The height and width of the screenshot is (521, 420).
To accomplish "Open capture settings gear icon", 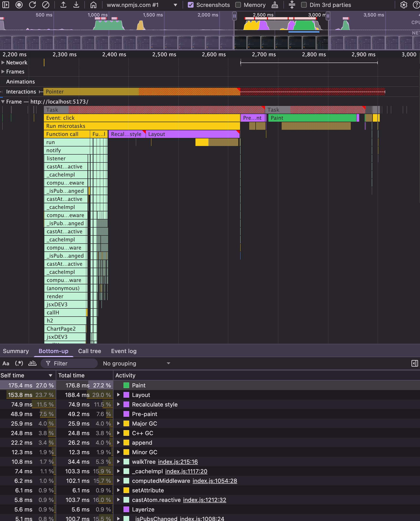I will pos(404,5).
